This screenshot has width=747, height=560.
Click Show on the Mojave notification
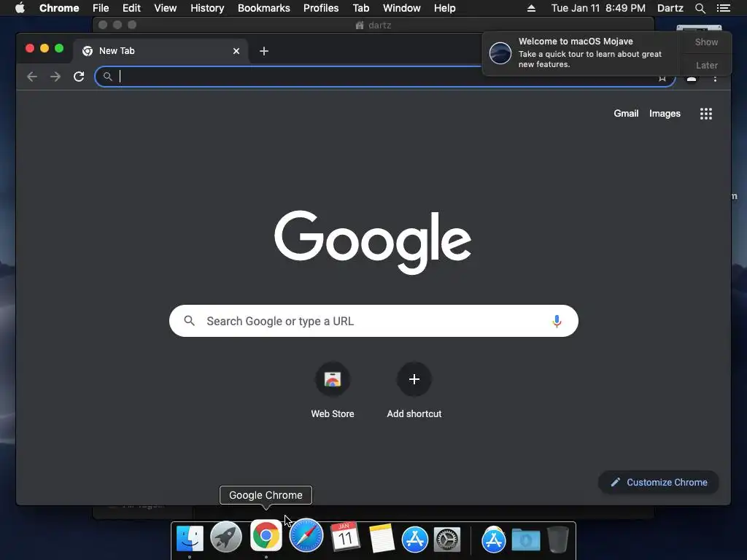pyautogui.click(x=706, y=42)
